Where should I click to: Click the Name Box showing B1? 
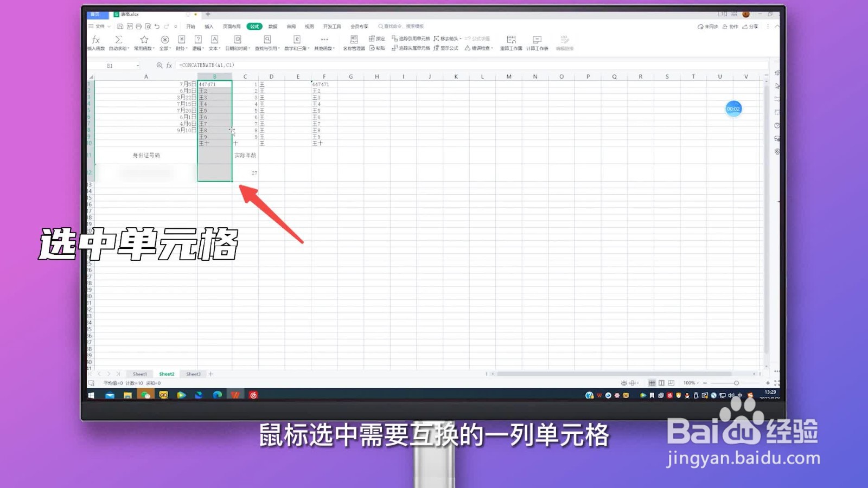pos(118,65)
